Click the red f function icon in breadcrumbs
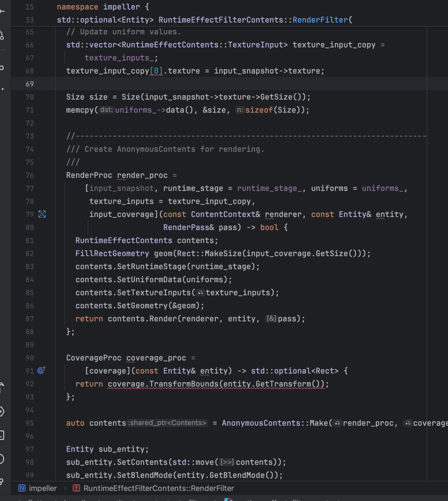This screenshot has width=448, height=501. [x=76, y=488]
